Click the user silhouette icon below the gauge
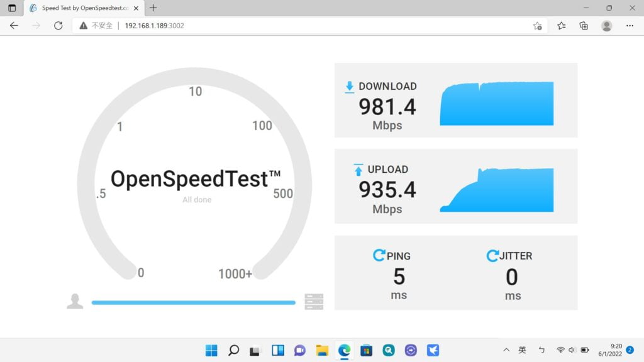 [x=75, y=301]
